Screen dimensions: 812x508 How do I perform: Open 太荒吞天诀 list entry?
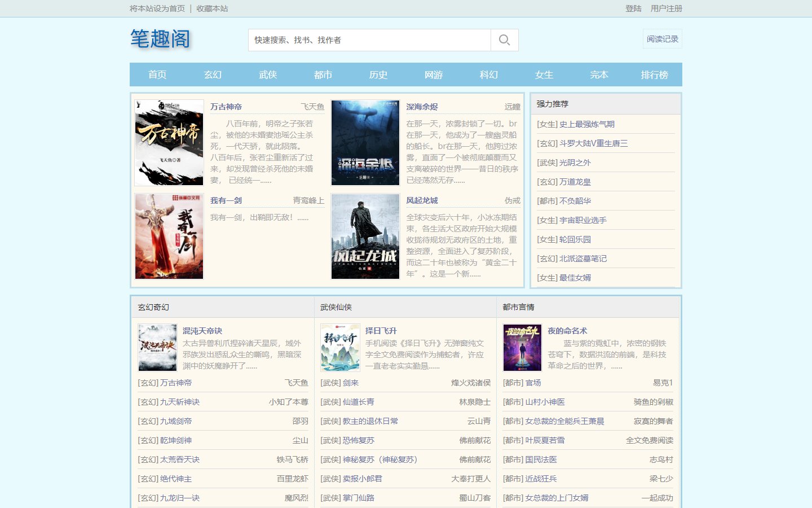(180, 459)
